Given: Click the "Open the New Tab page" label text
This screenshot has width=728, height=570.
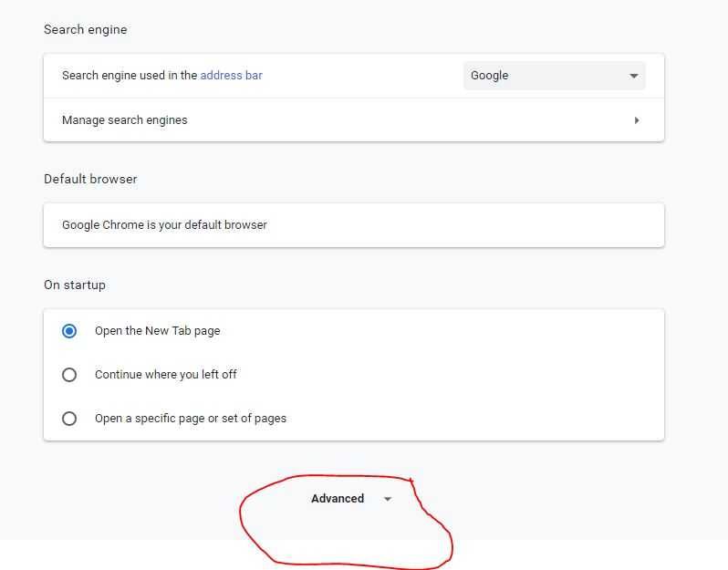Looking at the screenshot, I should 157,331.
